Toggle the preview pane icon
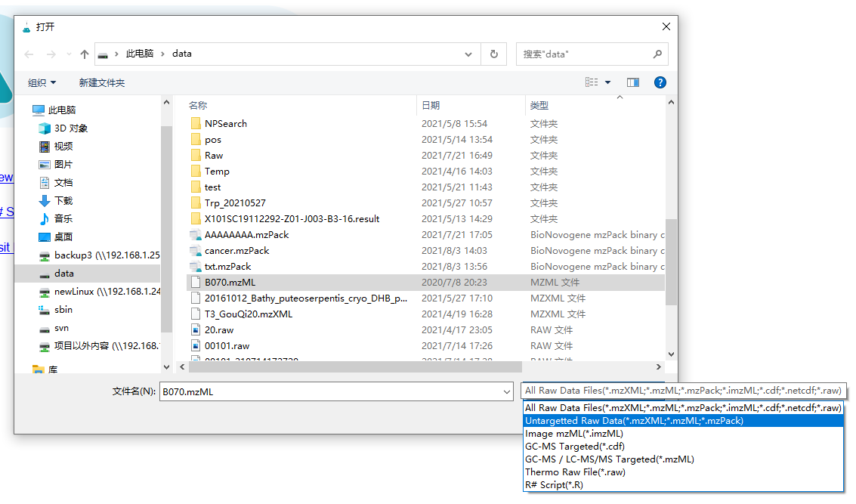Screen dimensions: 856x504 tap(633, 82)
